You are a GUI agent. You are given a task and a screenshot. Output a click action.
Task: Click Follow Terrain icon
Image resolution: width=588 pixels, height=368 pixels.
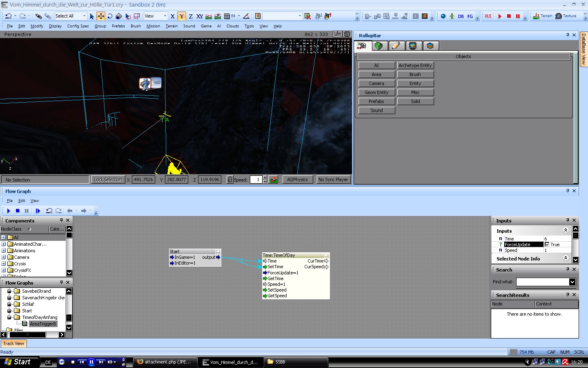coord(209,16)
